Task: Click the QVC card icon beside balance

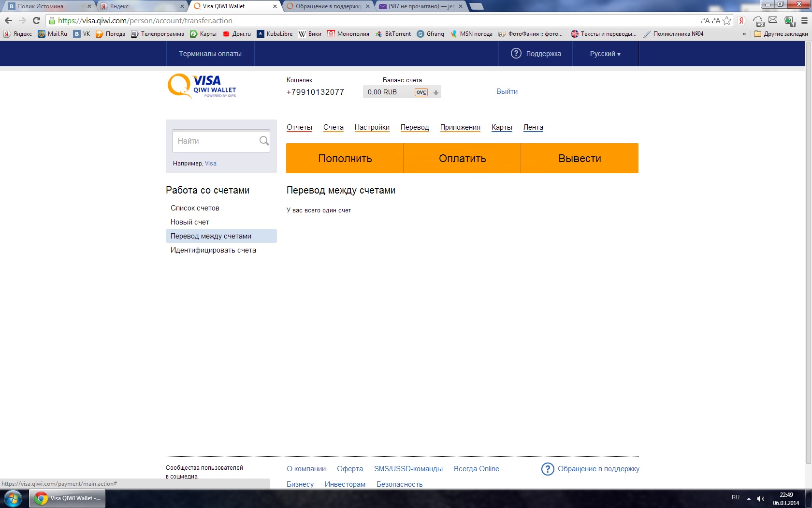Action: click(x=421, y=92)
